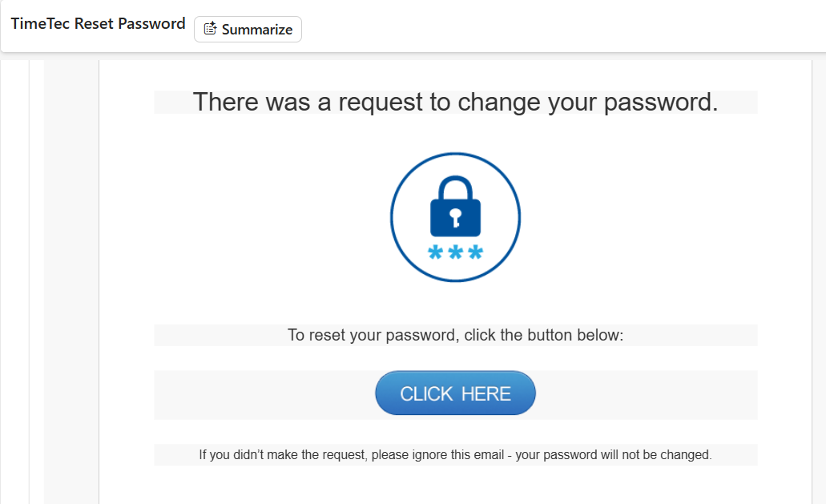
Task: Click the first asterisk under the padlock
Action: click(x=436, y=254)
